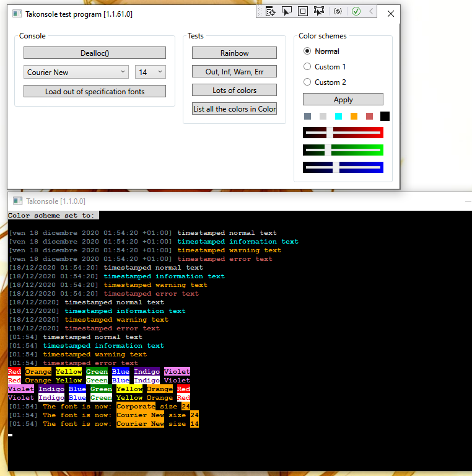472x476 pixels.
Task: Click List all the colors in Color
Action: click(234, 108)
